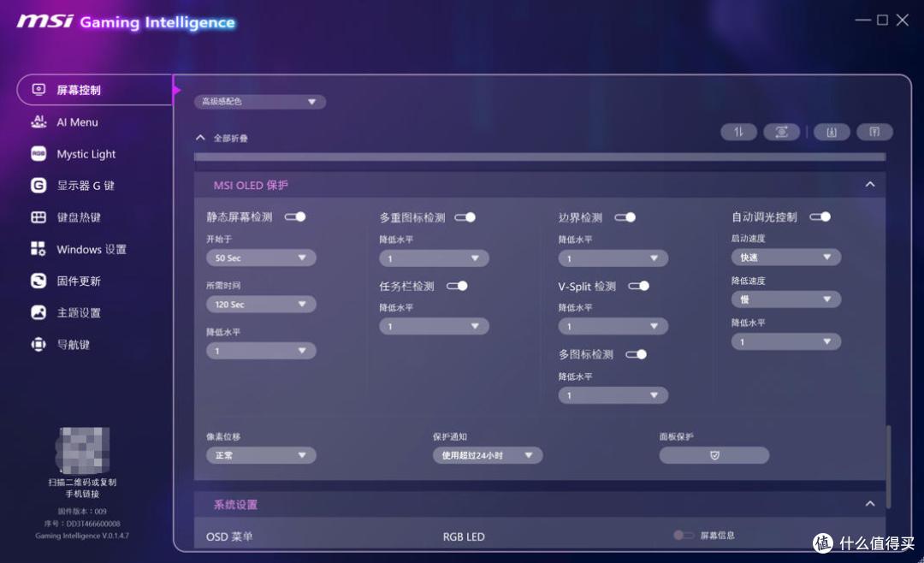Click the blurred QR code image
This screenshot has width=924, height=563.
coord(82,450)
